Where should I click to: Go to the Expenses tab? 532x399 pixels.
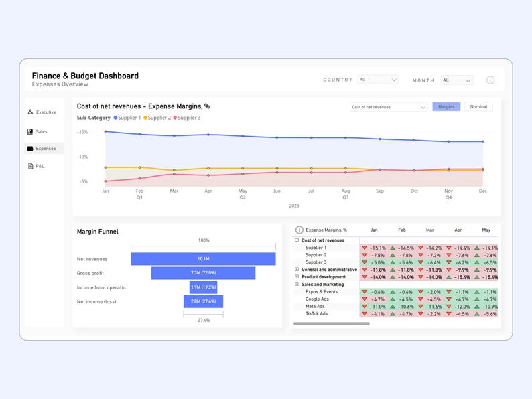(44, 149)
